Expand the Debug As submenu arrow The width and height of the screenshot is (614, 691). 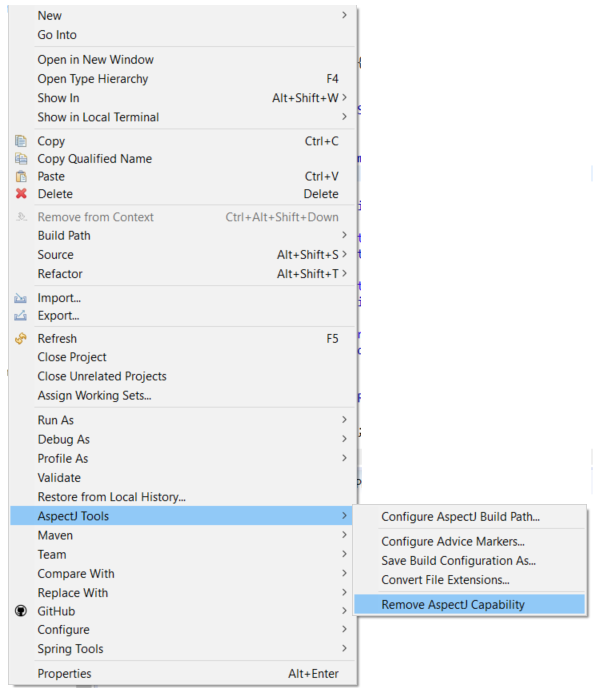coord(344,439)
